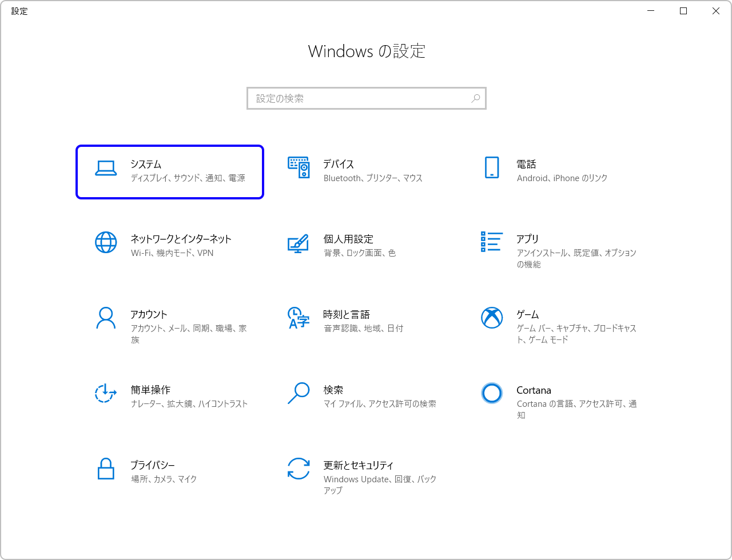Select the アプリ list icon
Screen dimensions: 732x560
(x=492, y=242)
